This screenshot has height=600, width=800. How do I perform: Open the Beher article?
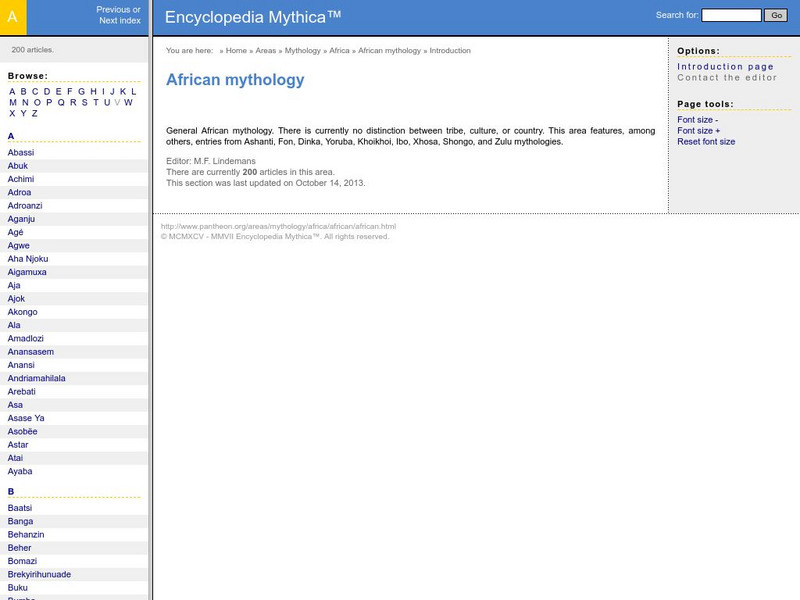[x=19, y=547]
